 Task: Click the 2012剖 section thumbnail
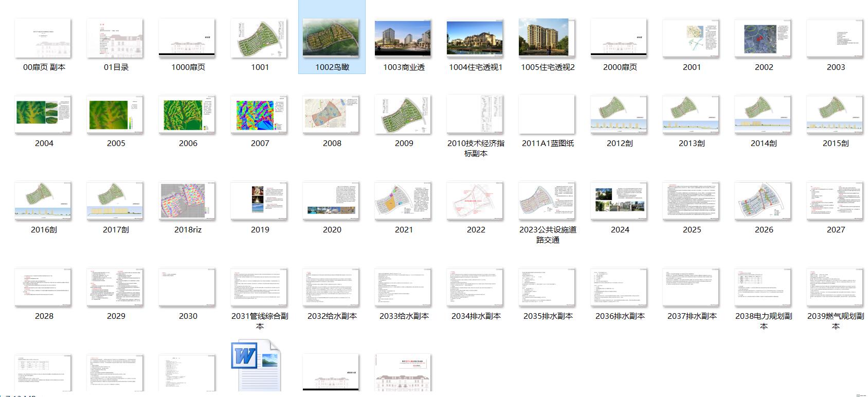620,115
